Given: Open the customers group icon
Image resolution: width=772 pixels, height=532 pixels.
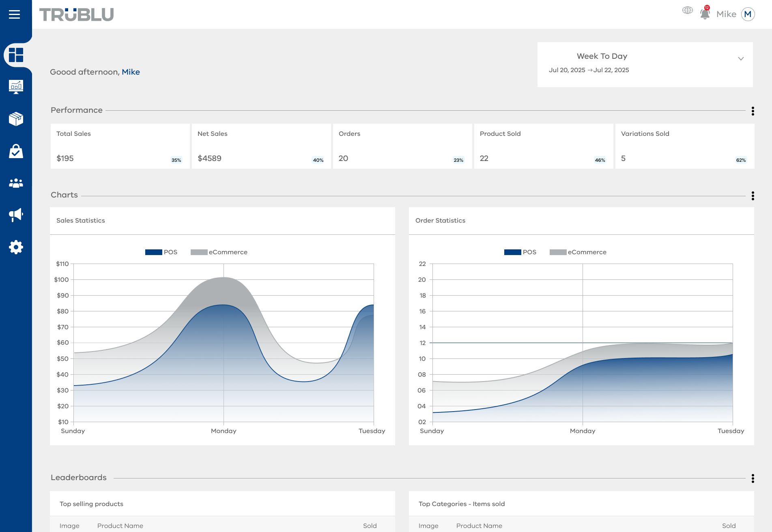Looking at the screenshot, I should [x=16, y=183].
